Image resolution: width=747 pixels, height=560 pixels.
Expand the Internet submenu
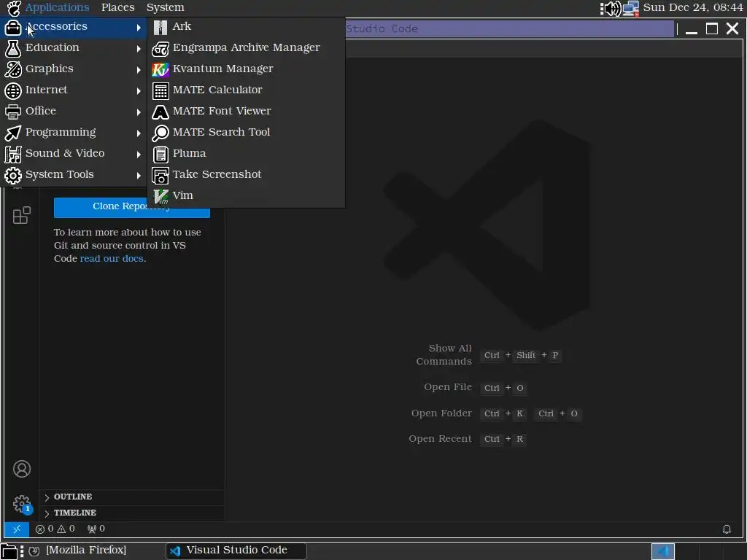(74, 90)
